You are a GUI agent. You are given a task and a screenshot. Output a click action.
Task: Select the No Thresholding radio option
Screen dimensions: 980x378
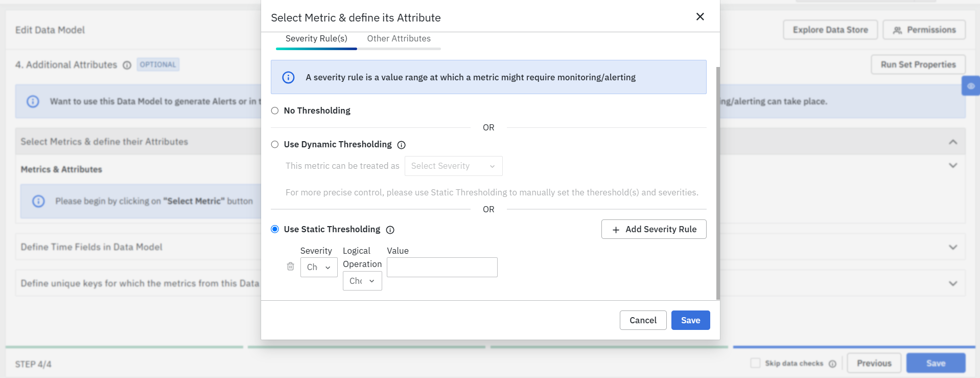[x=275, y=110]
